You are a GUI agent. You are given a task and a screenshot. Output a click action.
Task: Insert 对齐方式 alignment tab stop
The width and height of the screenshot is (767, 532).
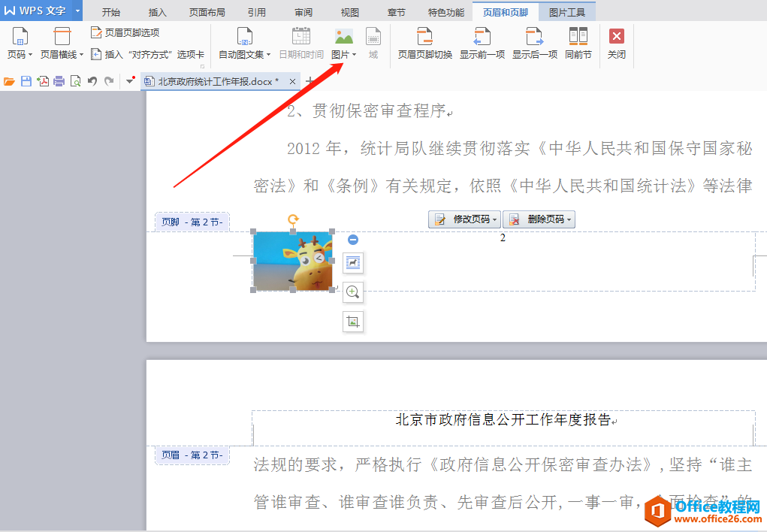click(148, 54)
